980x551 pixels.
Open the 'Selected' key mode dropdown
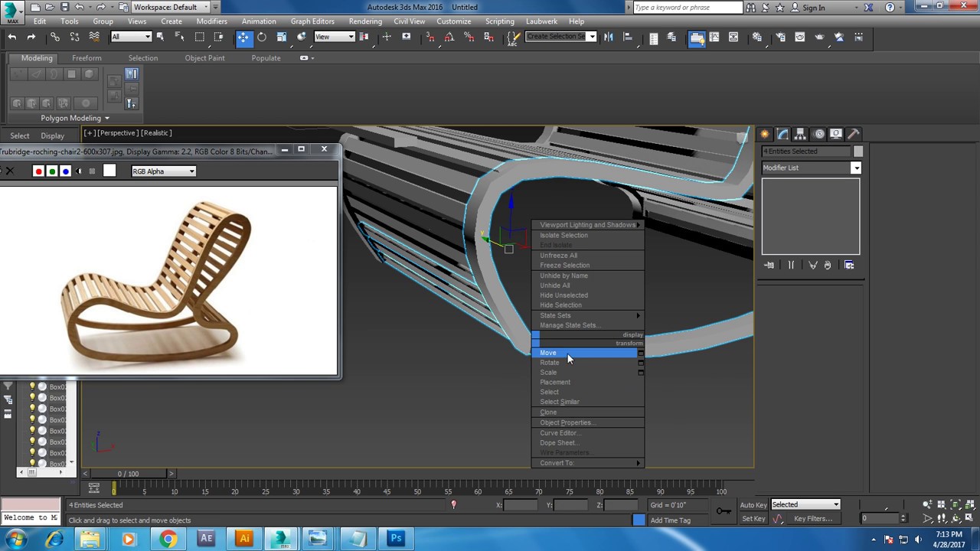pyautogui.click(x=805, y=504)
